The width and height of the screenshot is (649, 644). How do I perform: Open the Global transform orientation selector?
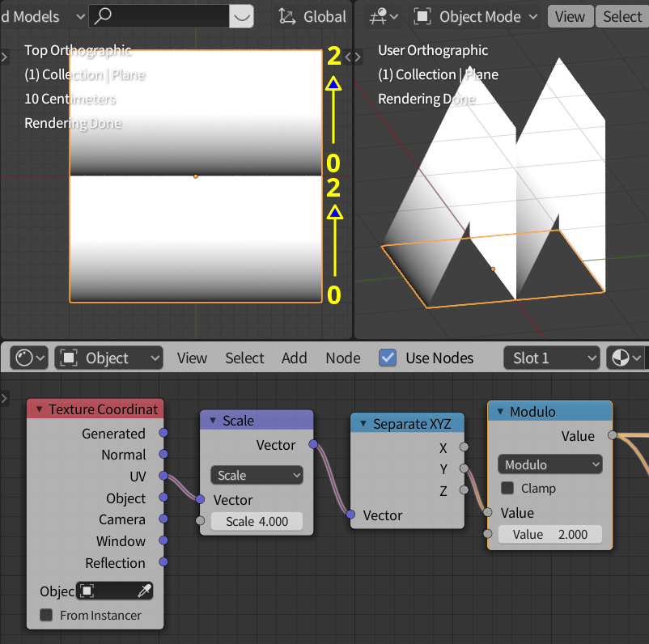[x=312, y=16]
